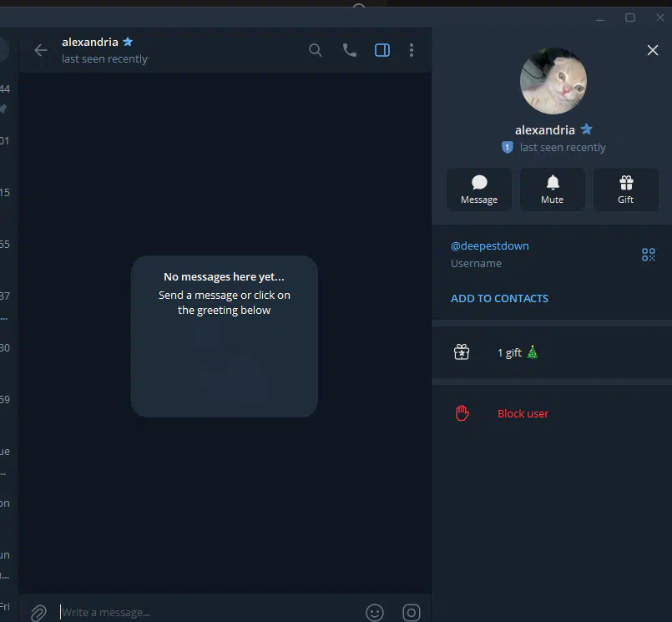Screen dimensions: 672x622
Task: Click the Premium star in chat header
Action: (128, 42)
